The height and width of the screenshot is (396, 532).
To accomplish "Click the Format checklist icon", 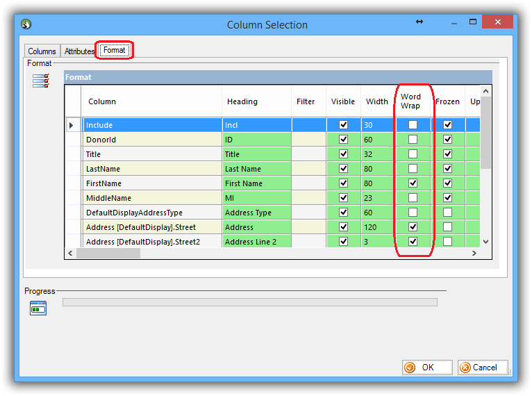I will click(41, 81).
